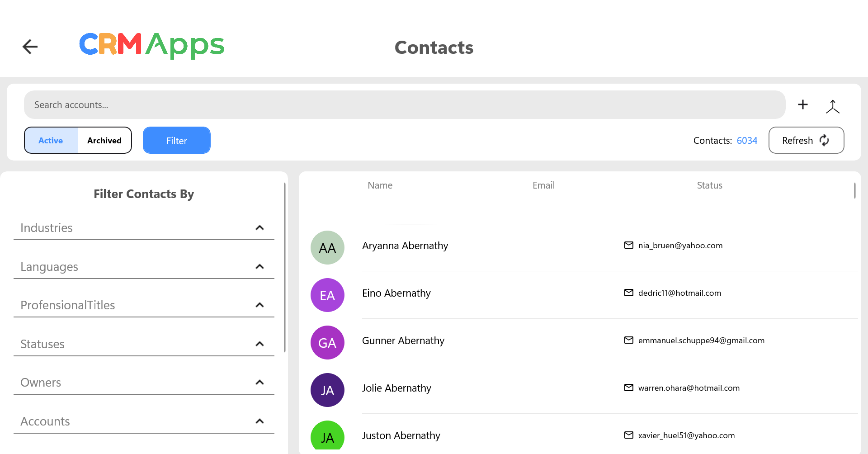
Task: Click Gunner Abernathy's GA avatar
Action: (327, 343)
